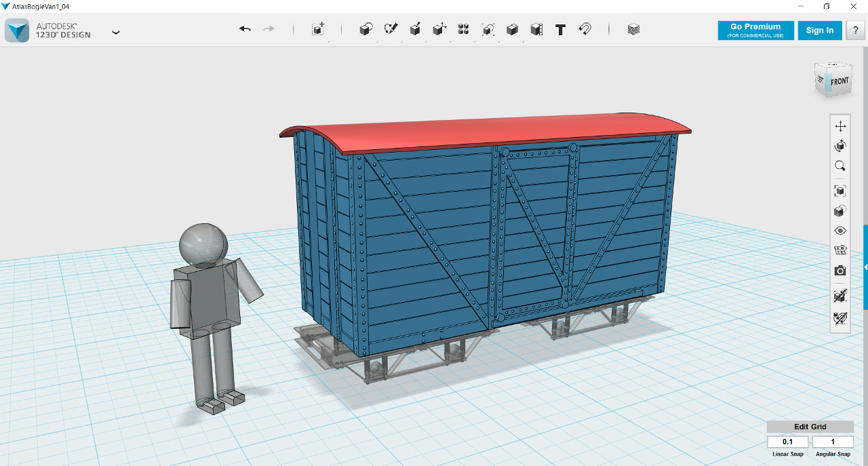Open the Transform tool

click(318, 29)
